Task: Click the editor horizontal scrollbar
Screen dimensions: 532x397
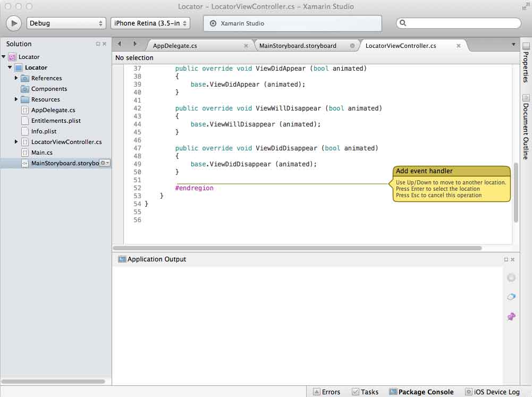Action: pos(297,248)
